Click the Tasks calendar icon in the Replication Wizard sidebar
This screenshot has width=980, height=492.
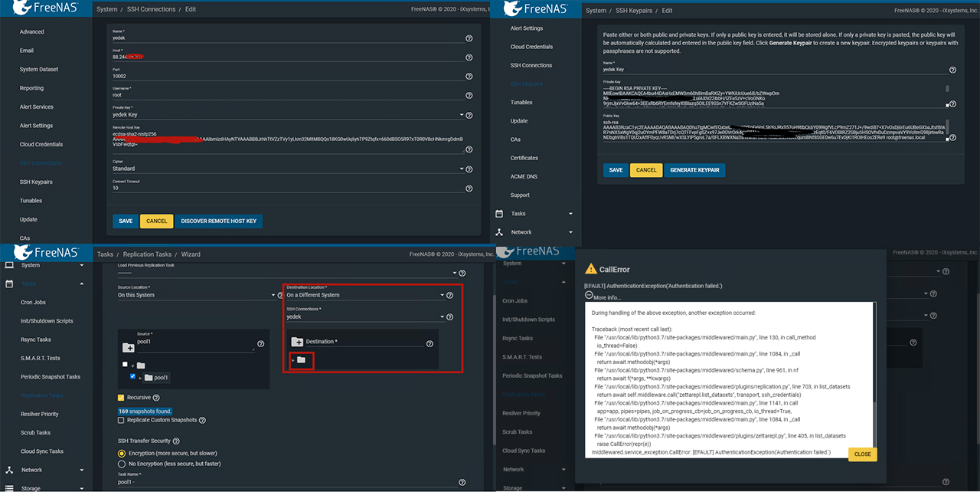coord(10,284)
